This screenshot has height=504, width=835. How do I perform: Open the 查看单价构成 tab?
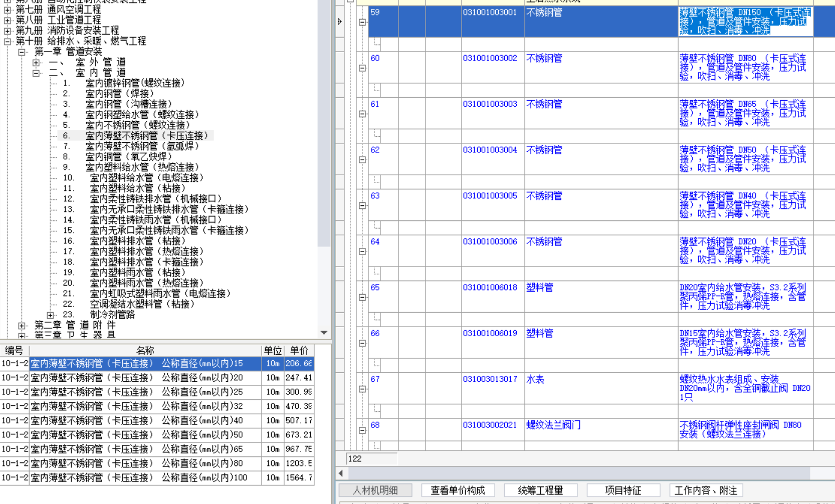[x=458, y=490]
